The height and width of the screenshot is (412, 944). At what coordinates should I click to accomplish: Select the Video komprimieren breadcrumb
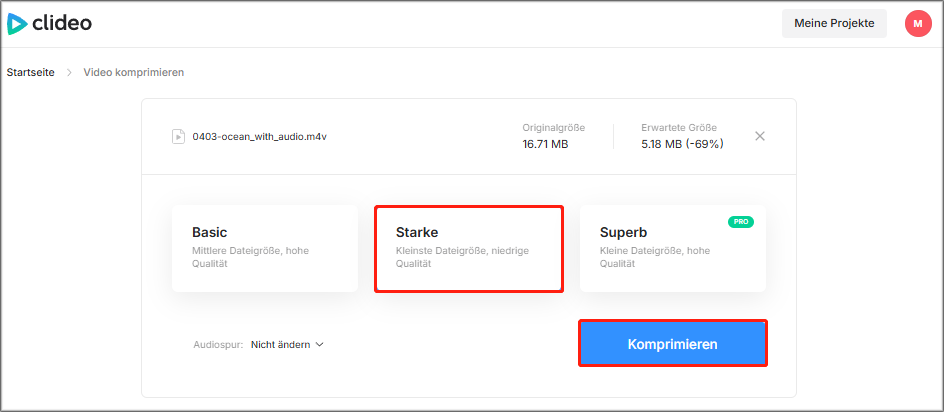pyautogui.click(x=133, y=73)
